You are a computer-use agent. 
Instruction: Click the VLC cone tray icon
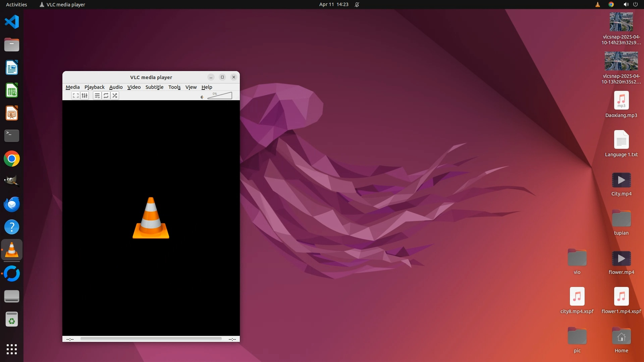[597, 4]
